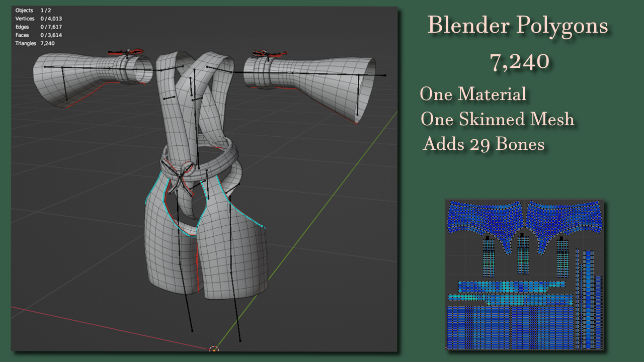Viewport: 644px width, 362px height.
Task: Click the Triangles 7,240 statistic line
Action: coord(35,43)
